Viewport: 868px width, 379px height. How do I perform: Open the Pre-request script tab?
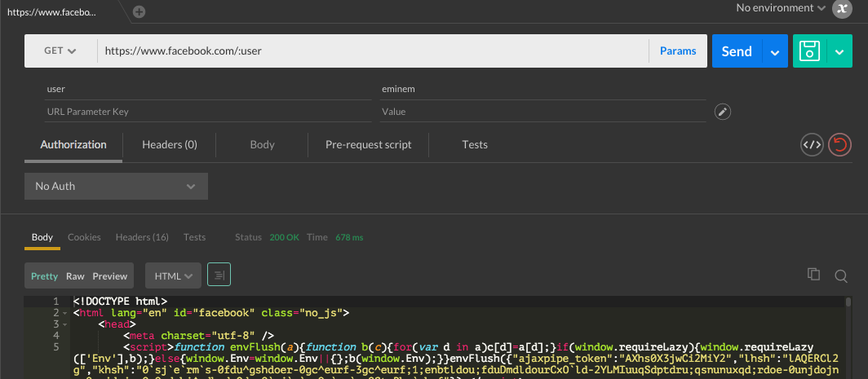point(368,144)
